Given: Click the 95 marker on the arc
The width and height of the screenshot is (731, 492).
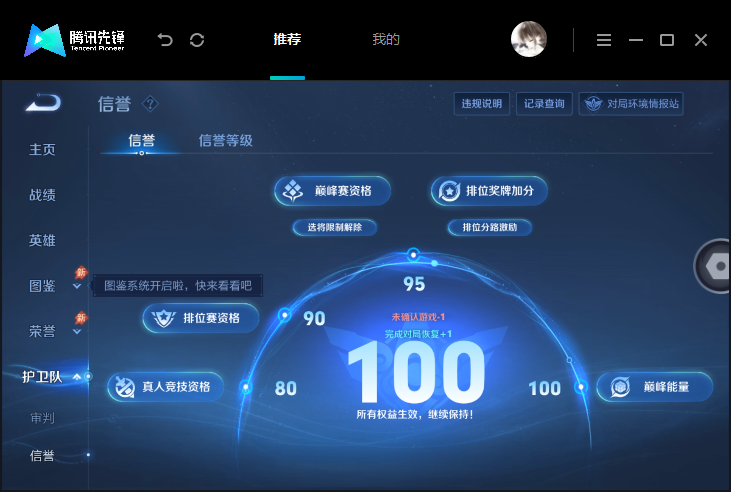Looking at the screenshot, I should 413,255.
